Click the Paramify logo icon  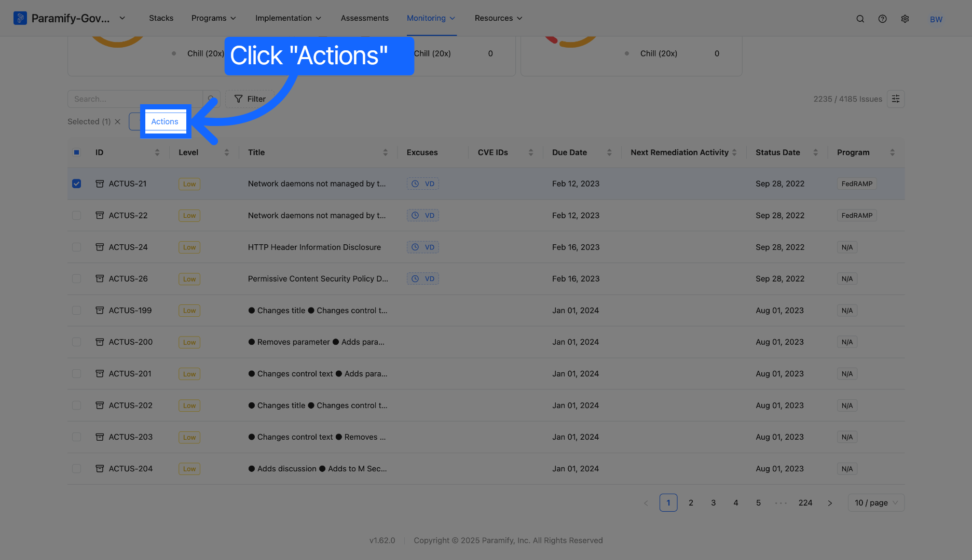[x=20, y=18]
